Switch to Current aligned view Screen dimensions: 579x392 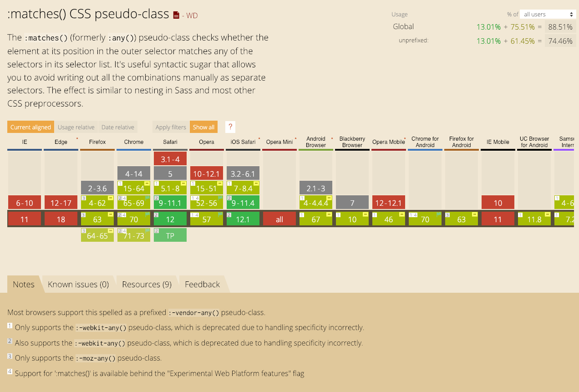30,127
